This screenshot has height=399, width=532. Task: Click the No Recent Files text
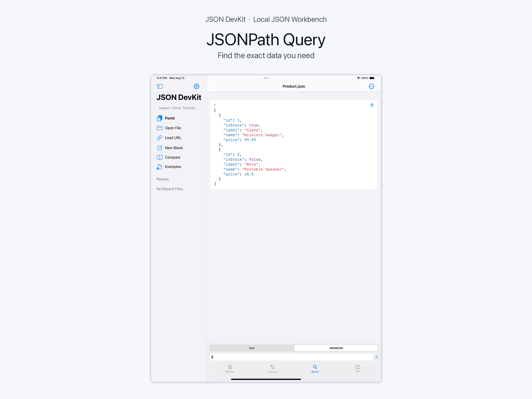[170, 189]
